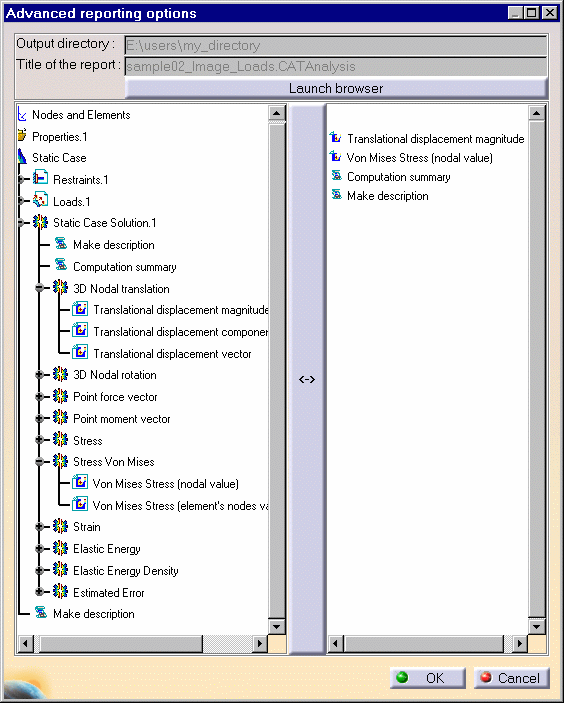Select Make description in right list
Screen dimensions: 564x703
pos(387,196)
